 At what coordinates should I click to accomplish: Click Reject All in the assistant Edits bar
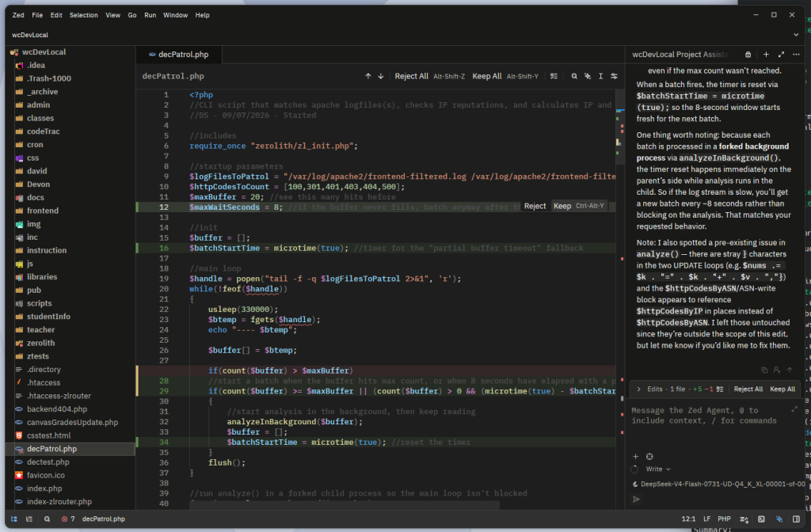pyautogui.click(x=748, y=389)
